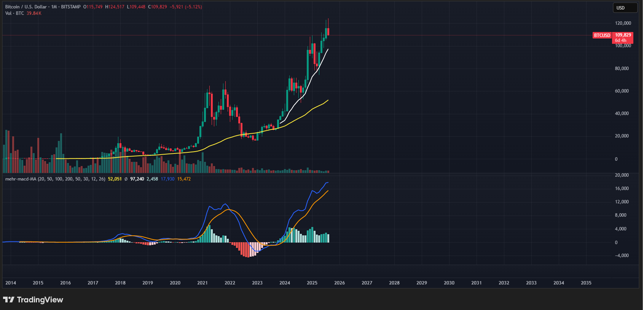
Task: Click 60,000 on the price axis
Action: (x=622, y=91)
